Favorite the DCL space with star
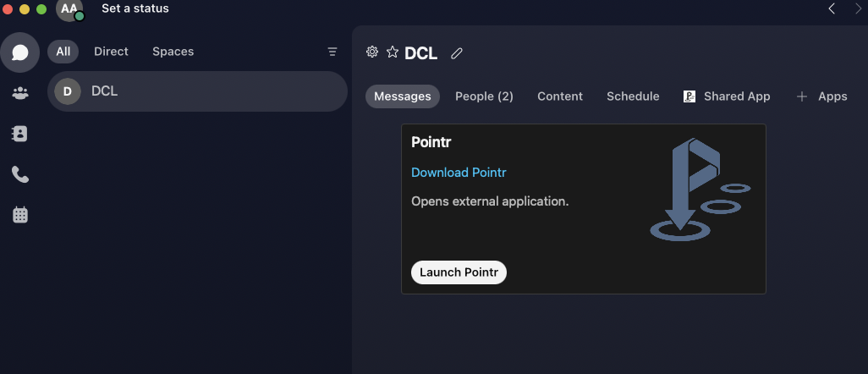Viewport: 868px width, 374px height. click(393, 52)
